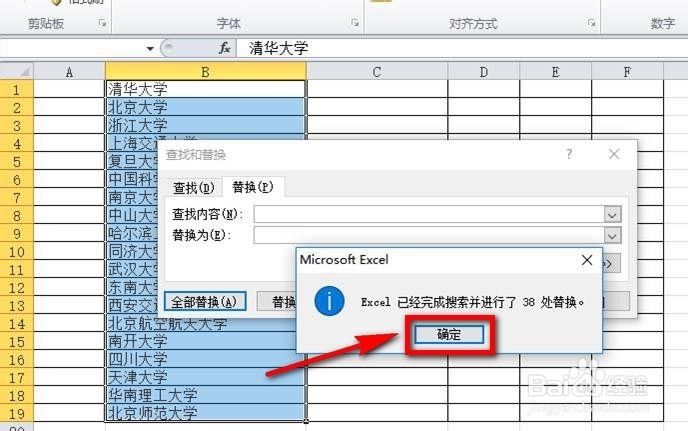The height and width of the screenshot is (431, 688).
Task: Click cell containing 北京大学
Action: pyautogui.click(x=205, y=107)
